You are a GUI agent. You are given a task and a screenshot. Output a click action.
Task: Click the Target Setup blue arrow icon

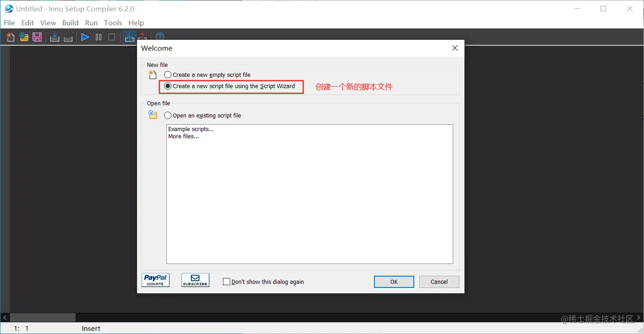pyautogui.click(x=129, y=37)
